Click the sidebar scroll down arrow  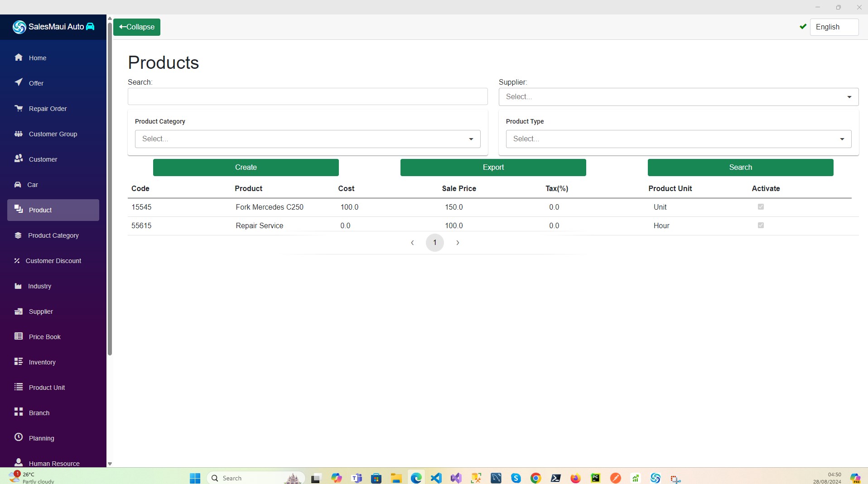110,464
